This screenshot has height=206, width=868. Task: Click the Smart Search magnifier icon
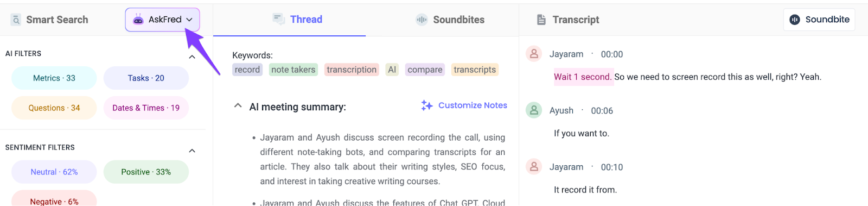coord(16,20)
